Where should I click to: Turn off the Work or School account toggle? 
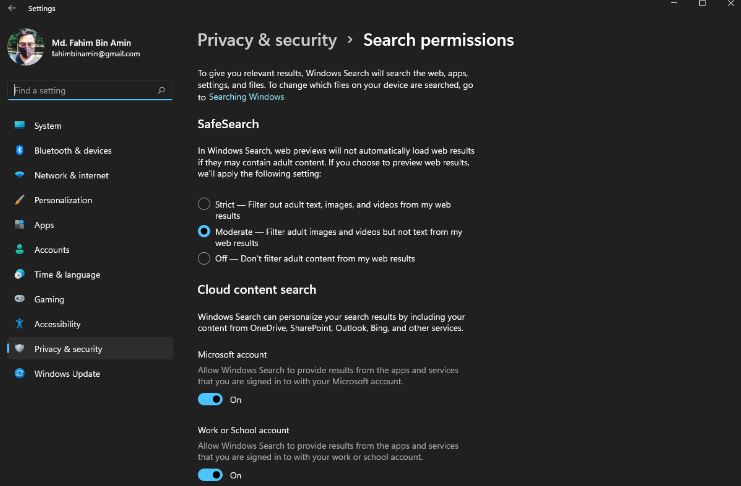[x=210, y=475]
